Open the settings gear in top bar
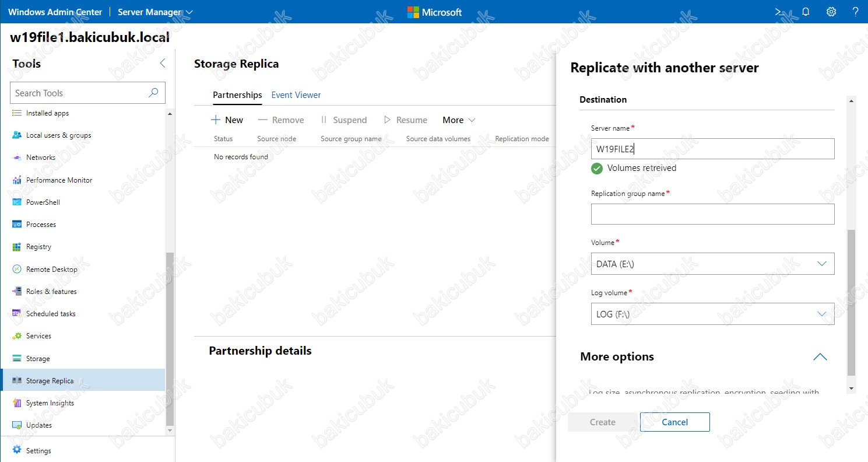The image size is (868, 462). [831, 12]
